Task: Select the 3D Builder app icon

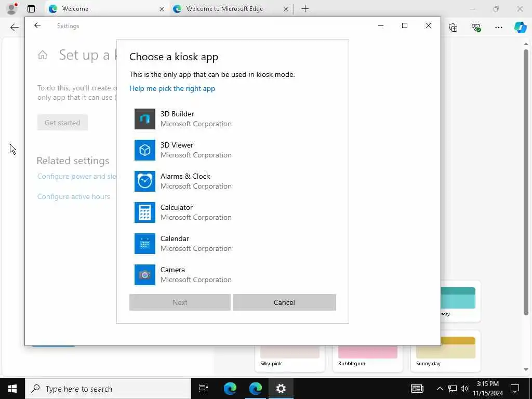Action: [145, 119]
